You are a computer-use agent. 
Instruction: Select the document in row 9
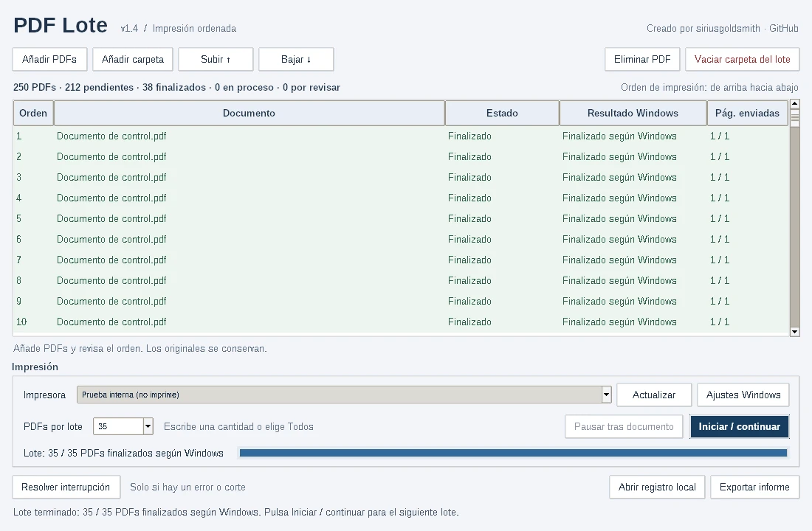tap(401, 301)
